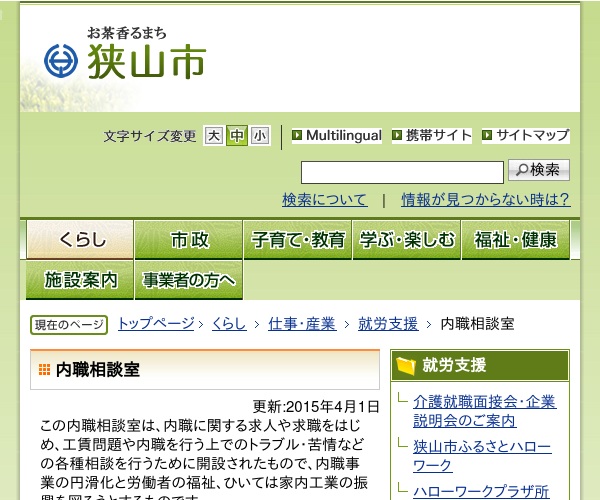This screenshot has width=600, height=500.
Task: Open the 子育て・教育 tab
Action: [x=298, y=240]
